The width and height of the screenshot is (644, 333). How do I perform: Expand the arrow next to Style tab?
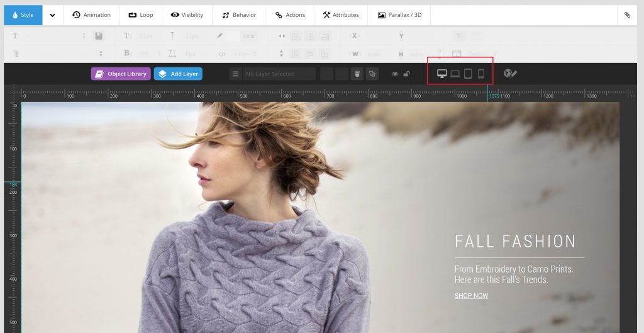point(52,15)
